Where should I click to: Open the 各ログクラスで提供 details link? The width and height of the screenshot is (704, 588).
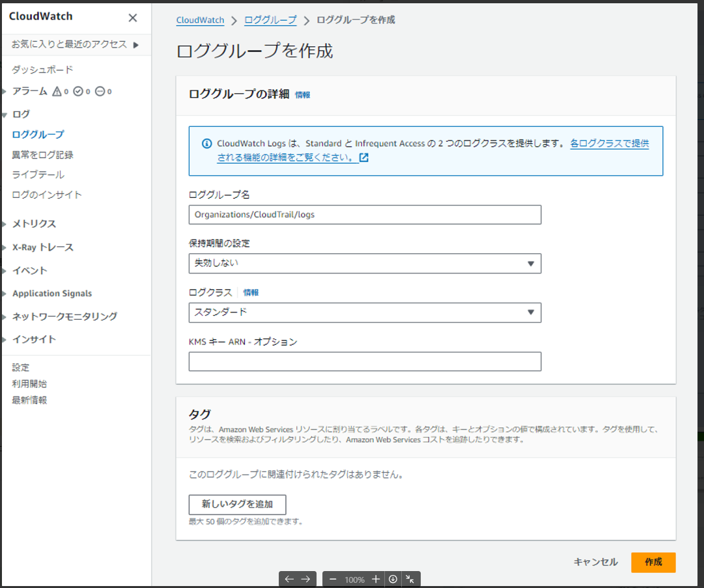pyautogui.click(x=610, y=144)
